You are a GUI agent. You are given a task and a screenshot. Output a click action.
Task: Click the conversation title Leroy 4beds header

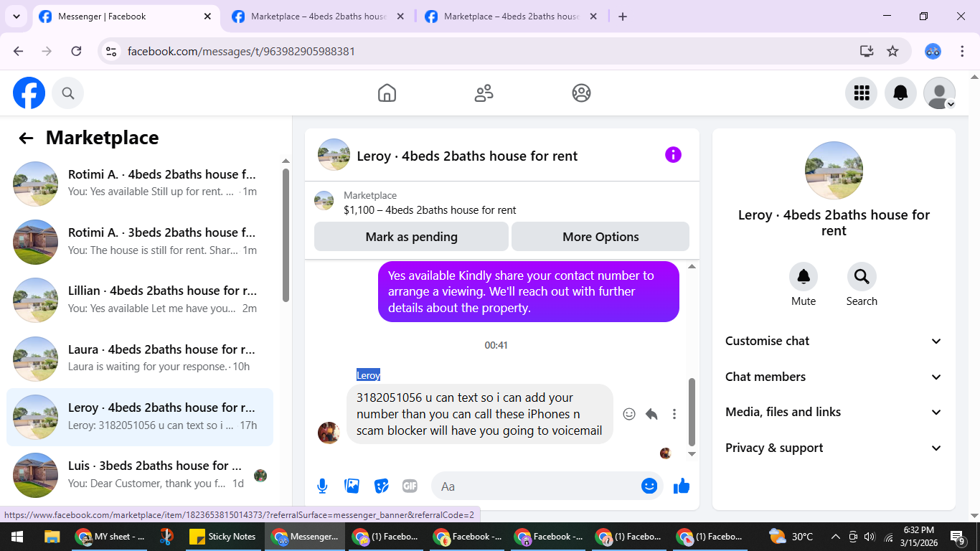pos(467,156)
